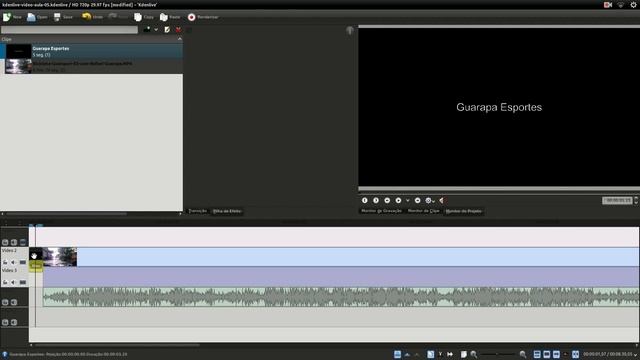Click the monitor audio volume icon

point(442,200)
